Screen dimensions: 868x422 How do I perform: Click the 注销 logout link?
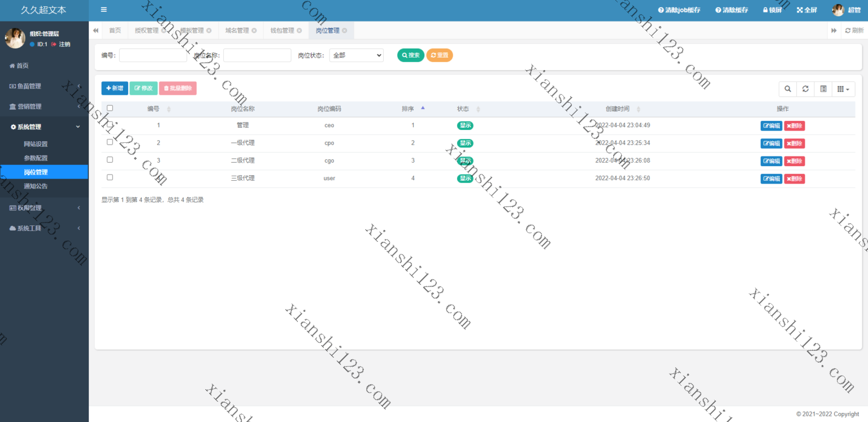(61, 44)
